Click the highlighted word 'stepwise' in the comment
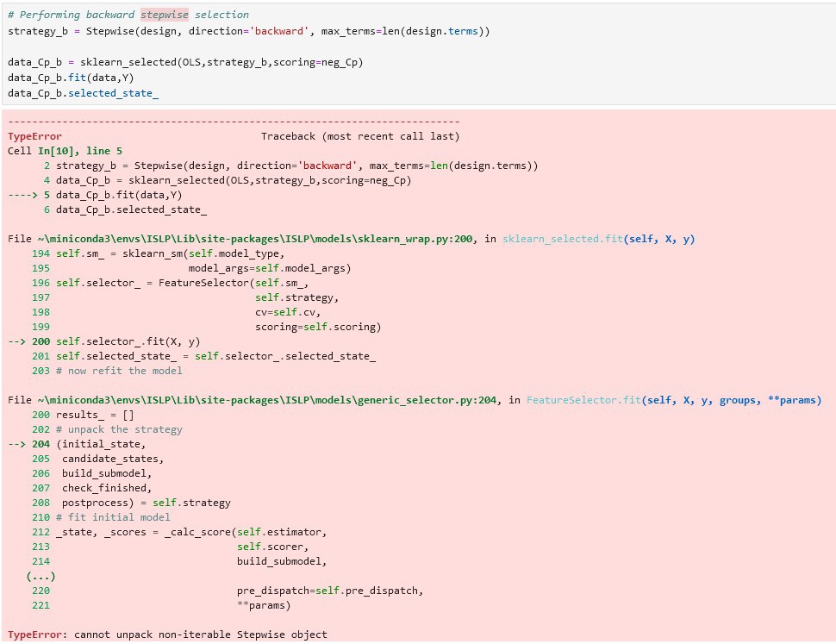836x644 pixels. coord(164,15)
